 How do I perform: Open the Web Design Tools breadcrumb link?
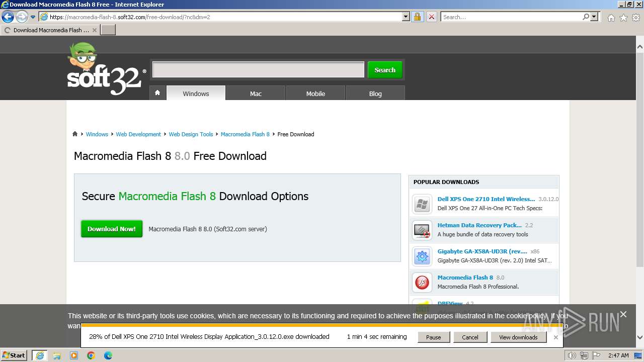191,134
